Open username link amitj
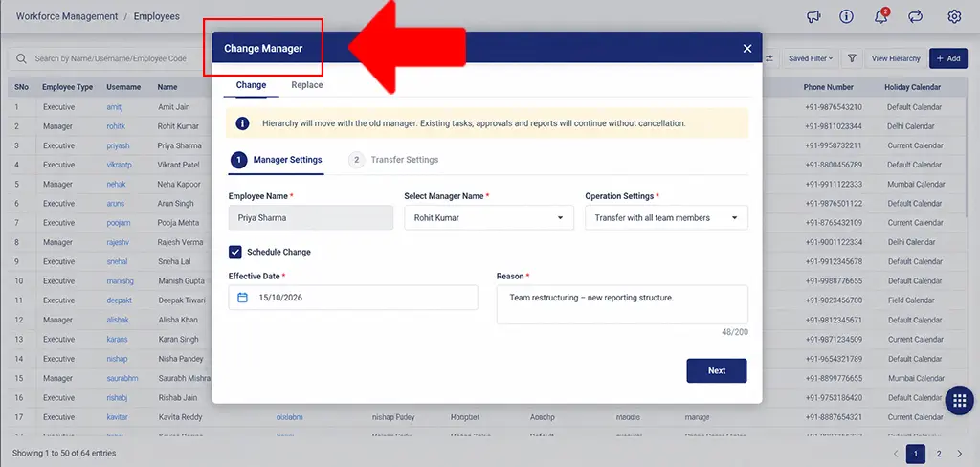Viewport: 980px width, 467px height. pos(115,107)
